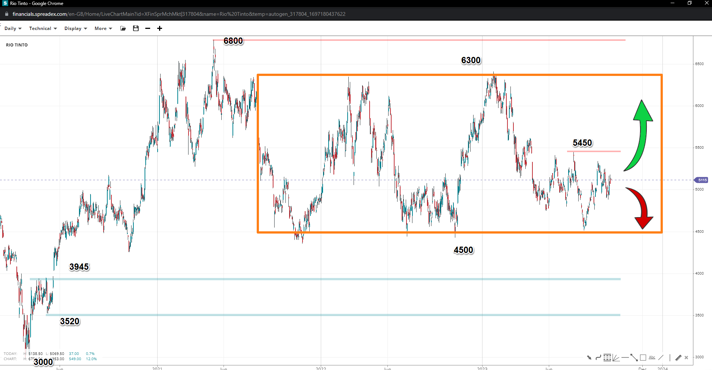Image resolution: width=712 pixels, height=370 pixels.
Task: Click the browser address bar URL
Action: coord(179,14)
